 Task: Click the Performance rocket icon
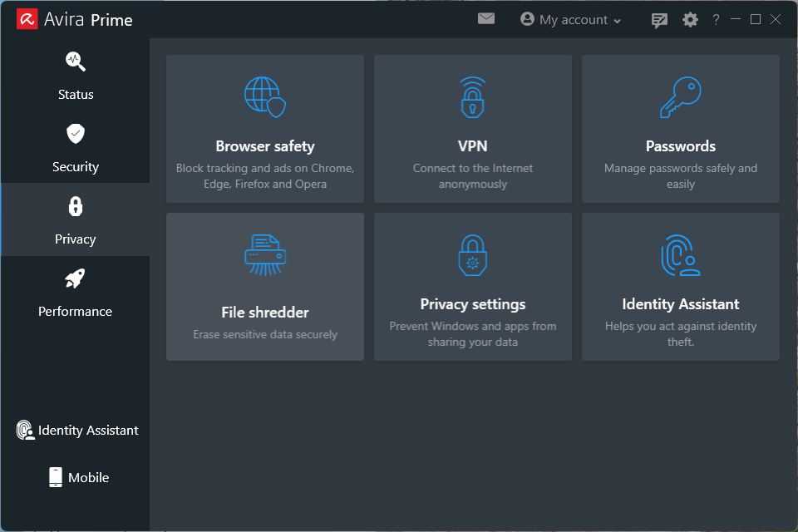click(75, 278)
